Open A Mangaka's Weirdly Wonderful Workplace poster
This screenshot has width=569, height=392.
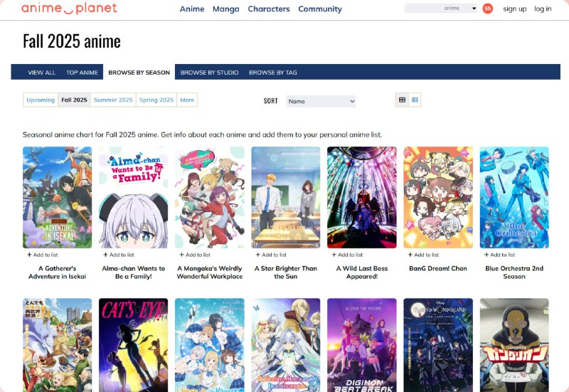point(210,198)
